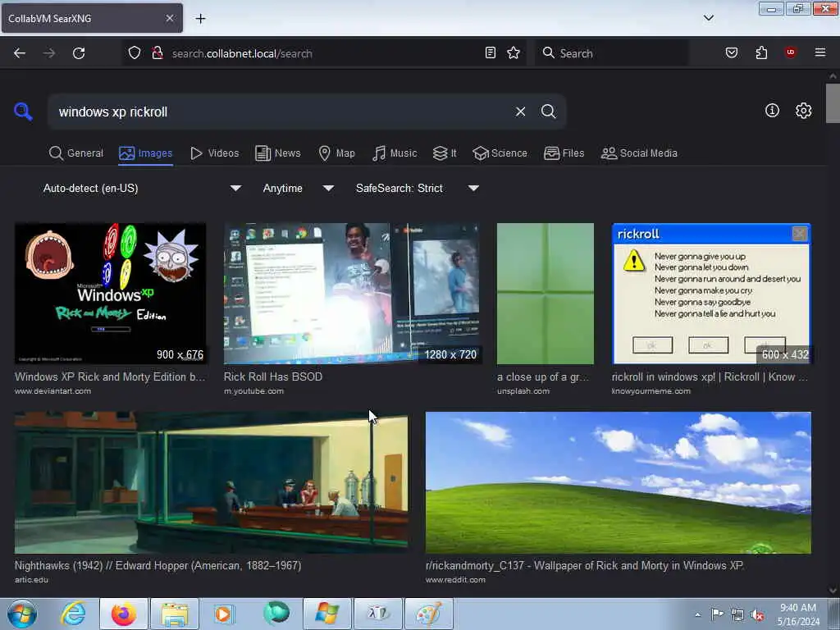Open the rickroll dialog box thumbnail
This screenshot has width=840, height=630.
point(711,294)
